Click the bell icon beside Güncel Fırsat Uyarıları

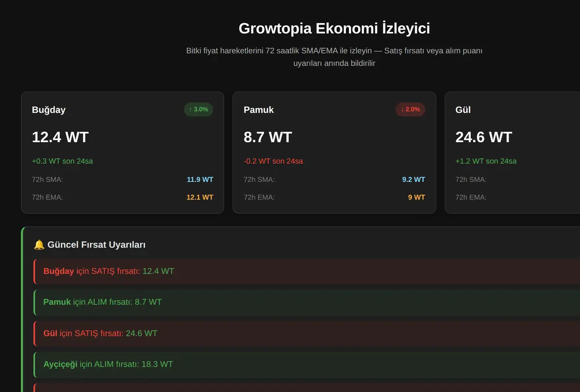(x=39, y=245)
